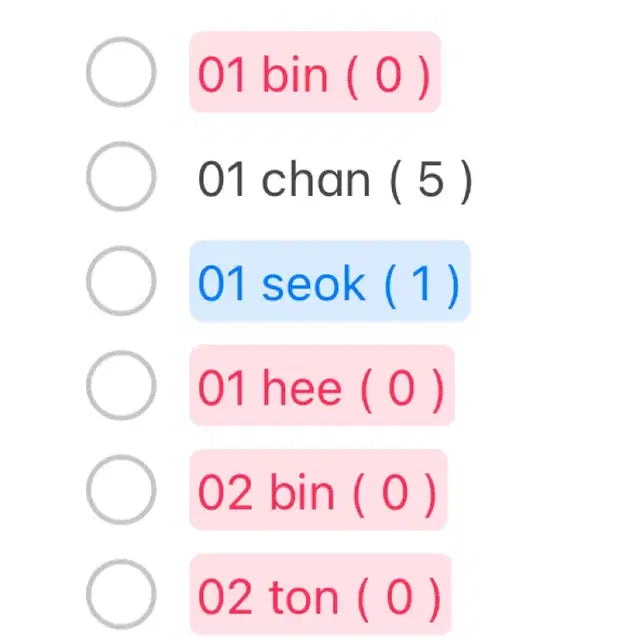Select the radio button for 02 bin
Screen dimensions: 640x640
tap(120, 490)
